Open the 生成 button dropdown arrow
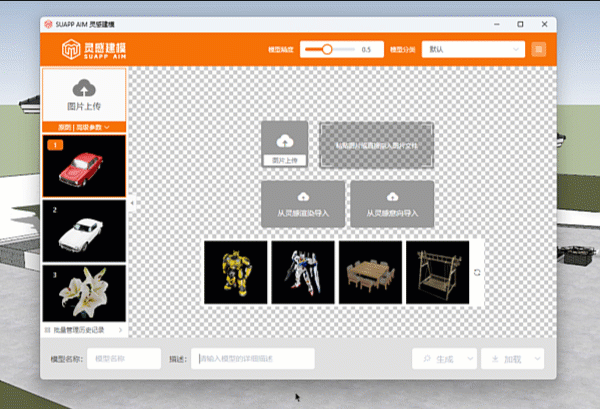 [468, 358]
